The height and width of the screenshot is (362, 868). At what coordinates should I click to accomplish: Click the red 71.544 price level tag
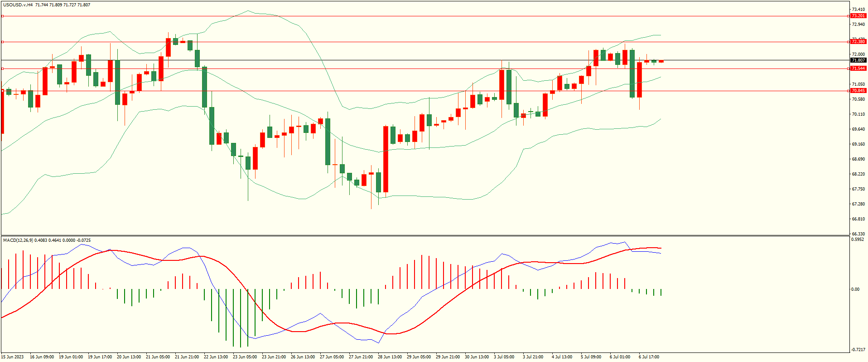point(858,68)
